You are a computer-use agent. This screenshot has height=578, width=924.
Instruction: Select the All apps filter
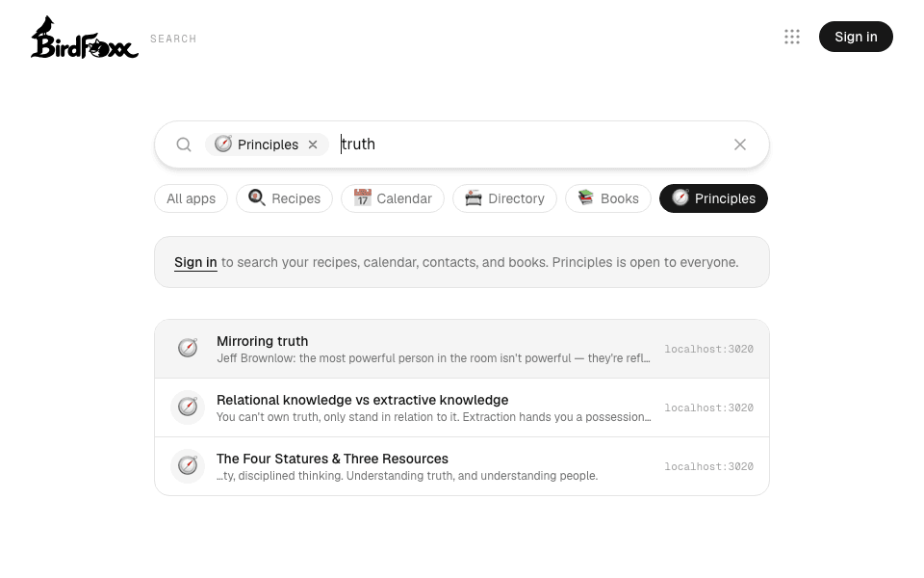click(191, 198)
